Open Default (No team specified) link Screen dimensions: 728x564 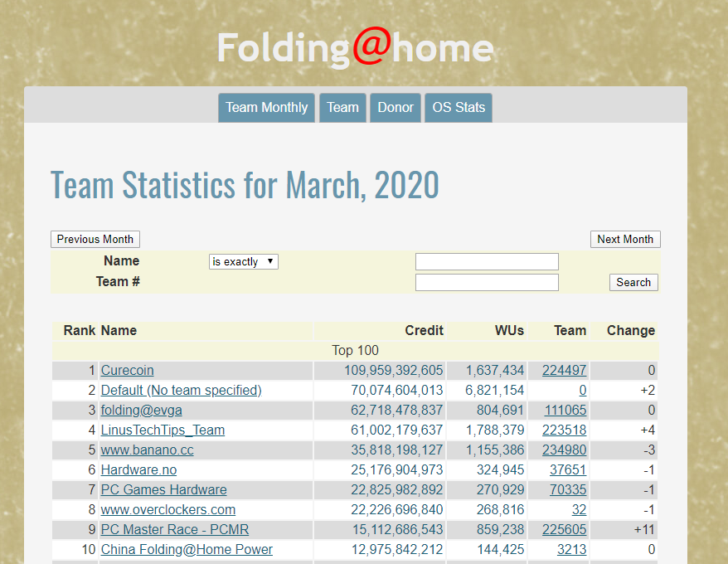(x=181, y=391)
